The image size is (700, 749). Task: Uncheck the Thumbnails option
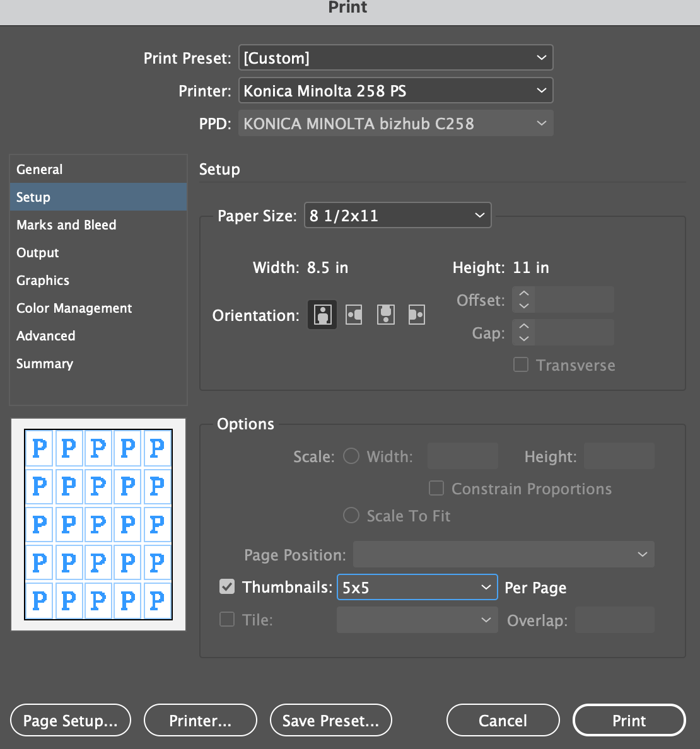pyautogui.click(x=226, y=586)
